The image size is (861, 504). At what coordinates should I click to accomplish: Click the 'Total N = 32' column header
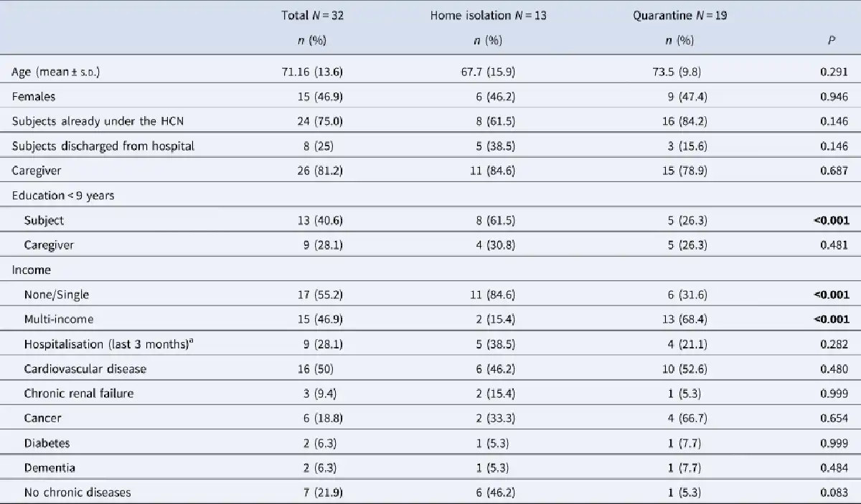312,15
